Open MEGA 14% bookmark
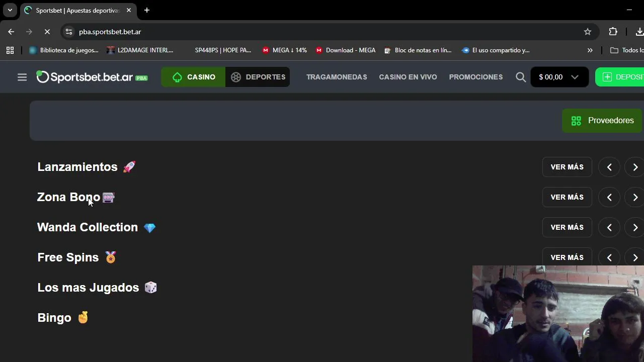This screenshot has width=644, height=362. [284, 50]
